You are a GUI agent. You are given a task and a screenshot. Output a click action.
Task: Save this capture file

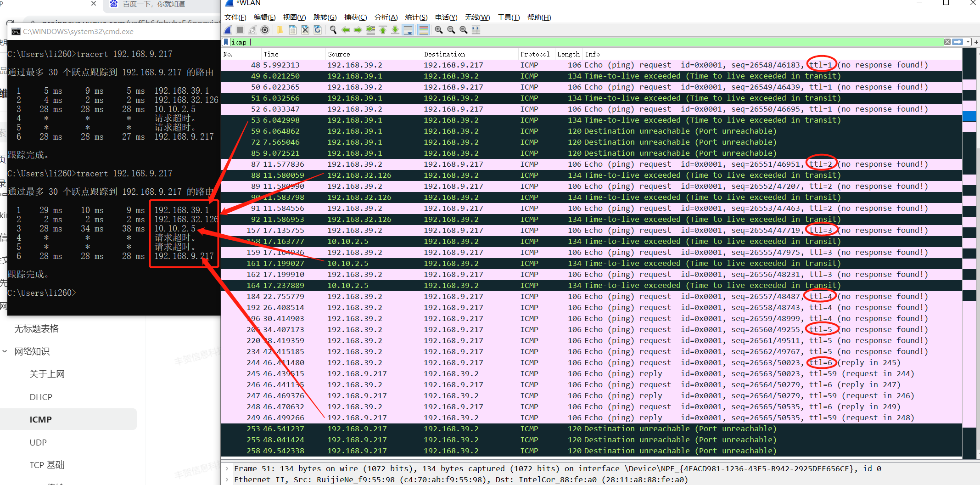coord(292,30)
